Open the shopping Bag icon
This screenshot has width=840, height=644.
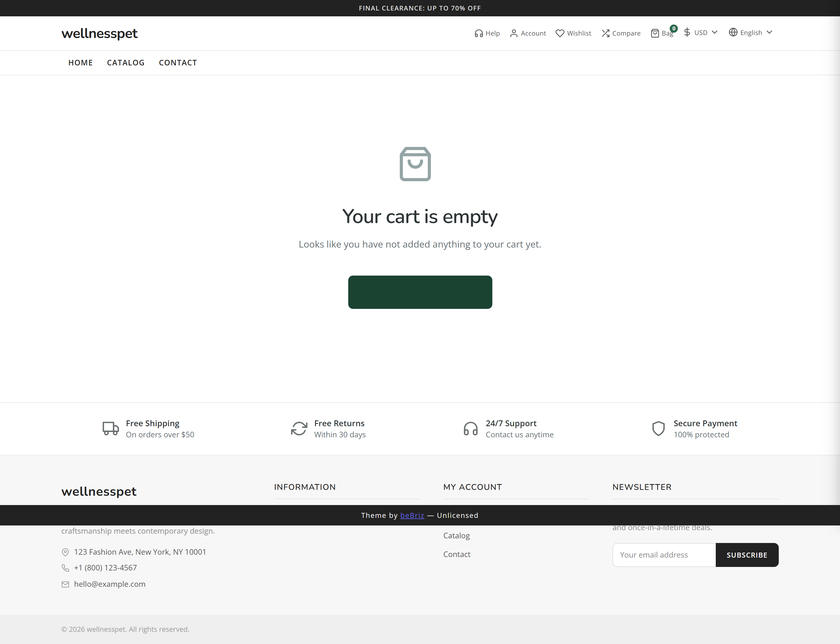click(655, 33)
